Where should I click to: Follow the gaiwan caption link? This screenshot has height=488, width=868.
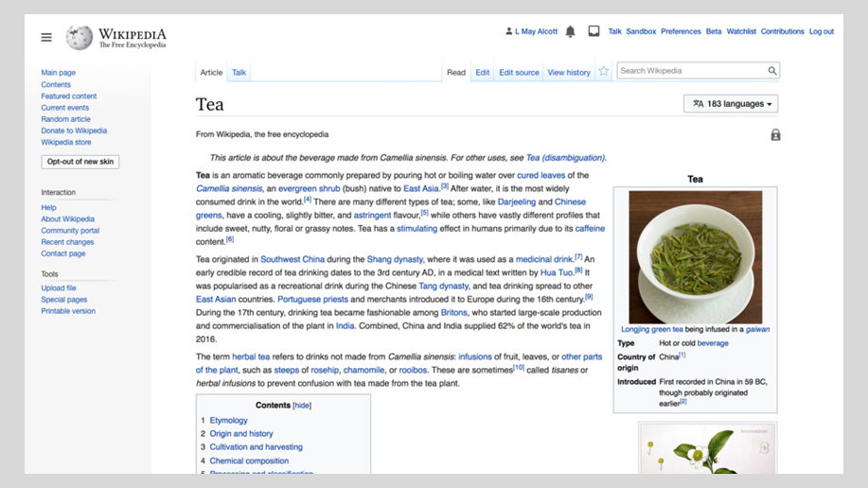[x=757, y=329]
